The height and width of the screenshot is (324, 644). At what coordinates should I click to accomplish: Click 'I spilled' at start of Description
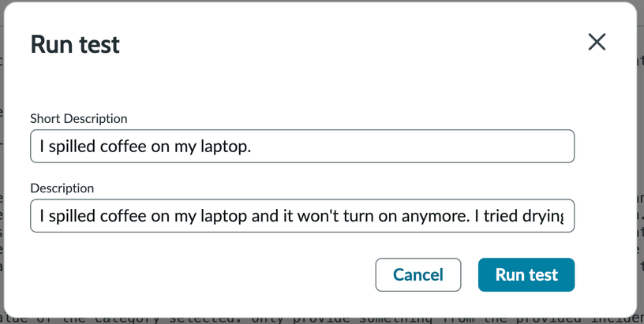click(66, 216)
